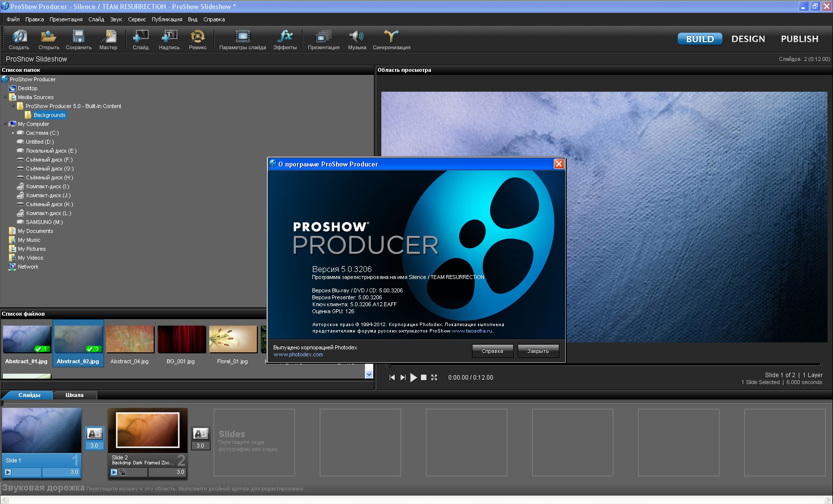Open the Публикация menu
833x504 pixels.
pyautogui.click(x=167, y=19)
